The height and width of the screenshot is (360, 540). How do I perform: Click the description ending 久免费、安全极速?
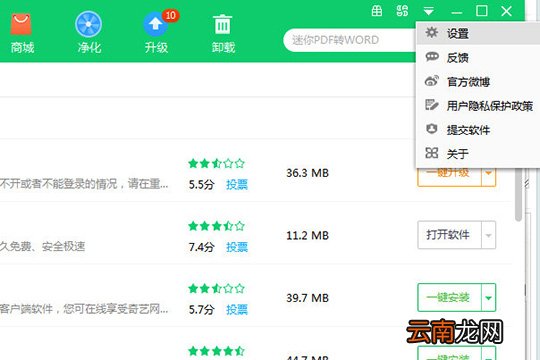42,246
